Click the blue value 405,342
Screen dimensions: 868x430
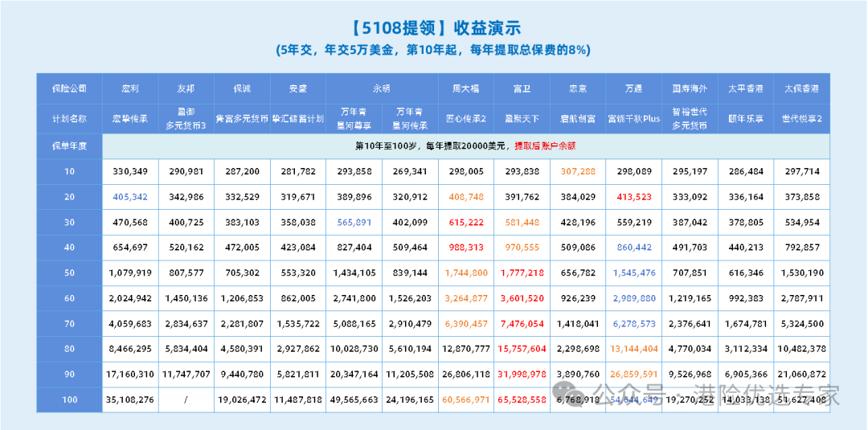(x=130, y=196)
